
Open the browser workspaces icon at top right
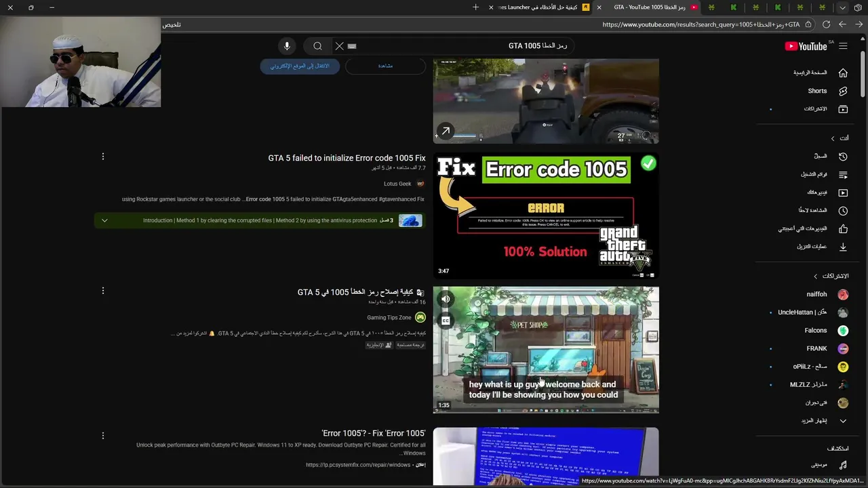[858, 7]
